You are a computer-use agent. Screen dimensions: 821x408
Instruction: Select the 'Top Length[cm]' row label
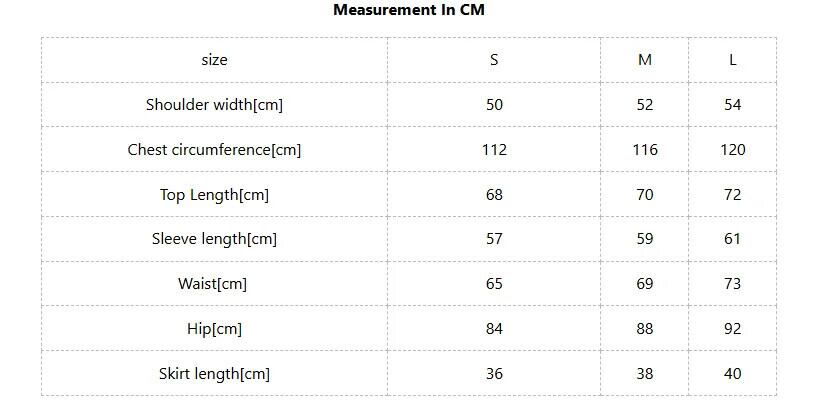214,195
